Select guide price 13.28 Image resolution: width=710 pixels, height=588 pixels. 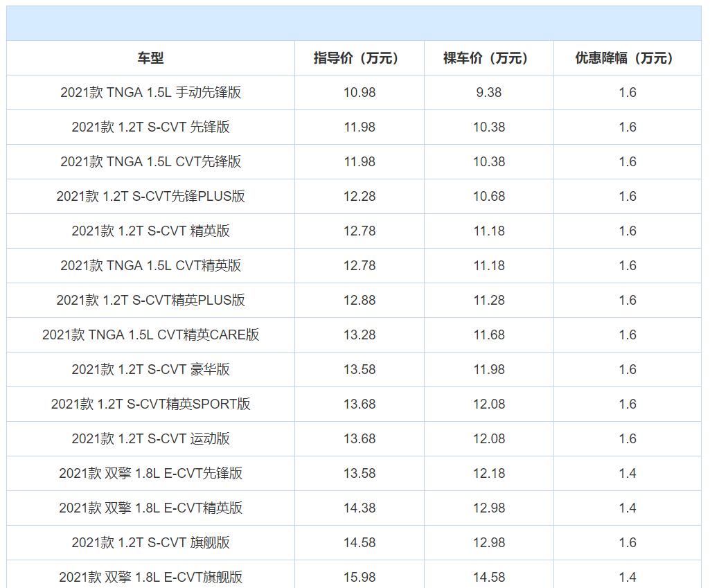[360, 335]
